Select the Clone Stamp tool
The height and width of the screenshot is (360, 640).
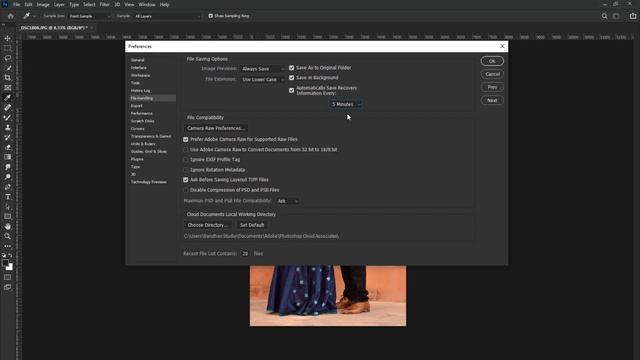pyautogui.click(x=7, y=127)
